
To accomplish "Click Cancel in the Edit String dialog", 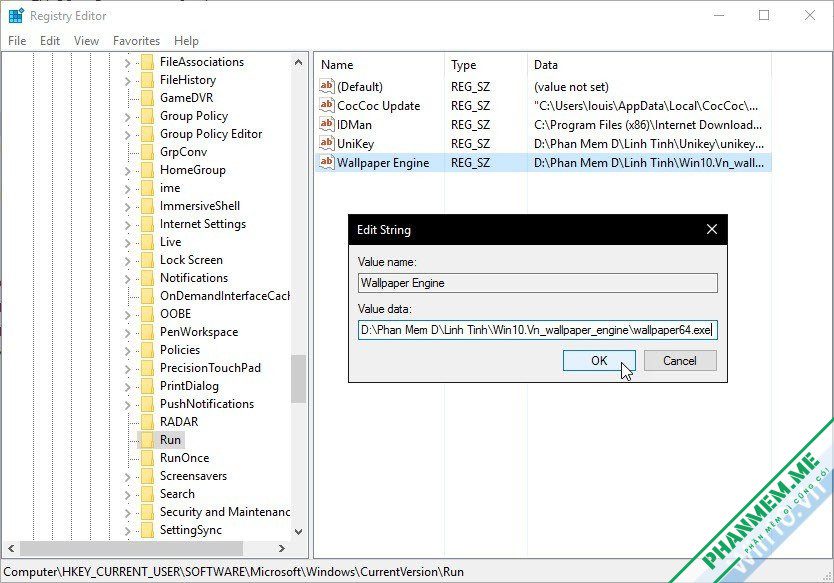I will pos(680,361).
